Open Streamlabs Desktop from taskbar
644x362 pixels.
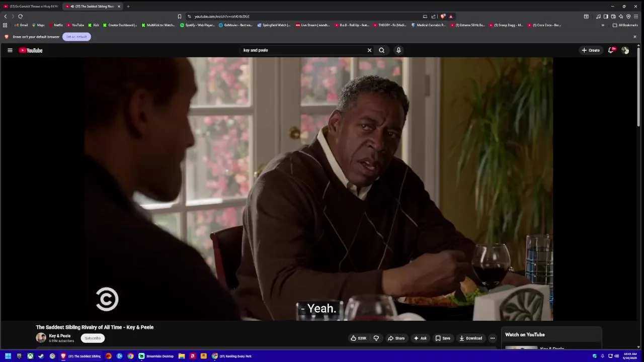[x=156, y=356]
